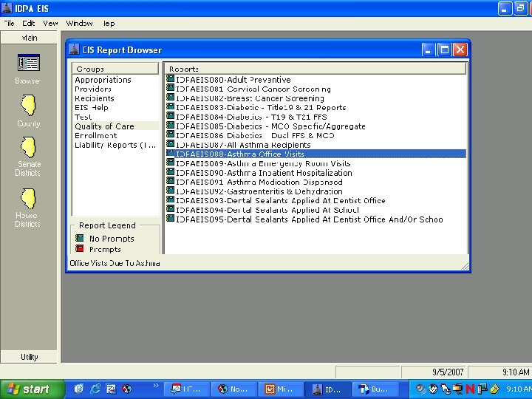Image resolution: width=532 pixels, height=399 pixels.
Task: Open the County map icon
Action: (x=29, y=105)
